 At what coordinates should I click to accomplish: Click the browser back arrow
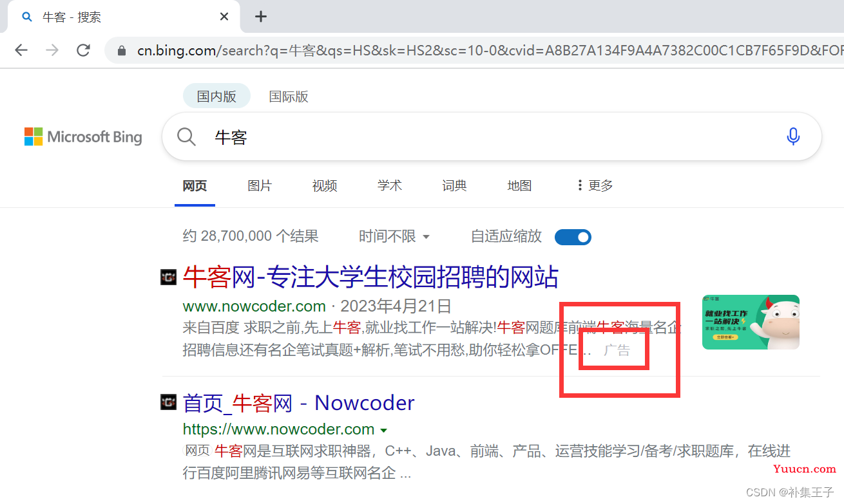[x=21, y=50]
